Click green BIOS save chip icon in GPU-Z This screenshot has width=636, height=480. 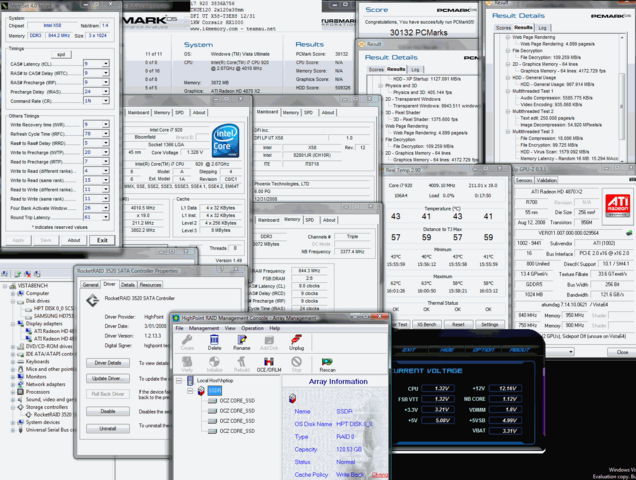(629, 233)
